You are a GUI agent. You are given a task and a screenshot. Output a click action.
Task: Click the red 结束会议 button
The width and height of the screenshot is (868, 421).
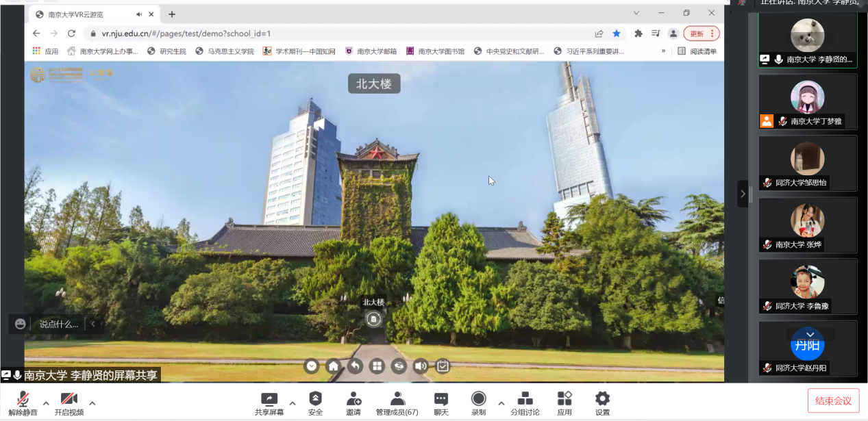(833, 401)
